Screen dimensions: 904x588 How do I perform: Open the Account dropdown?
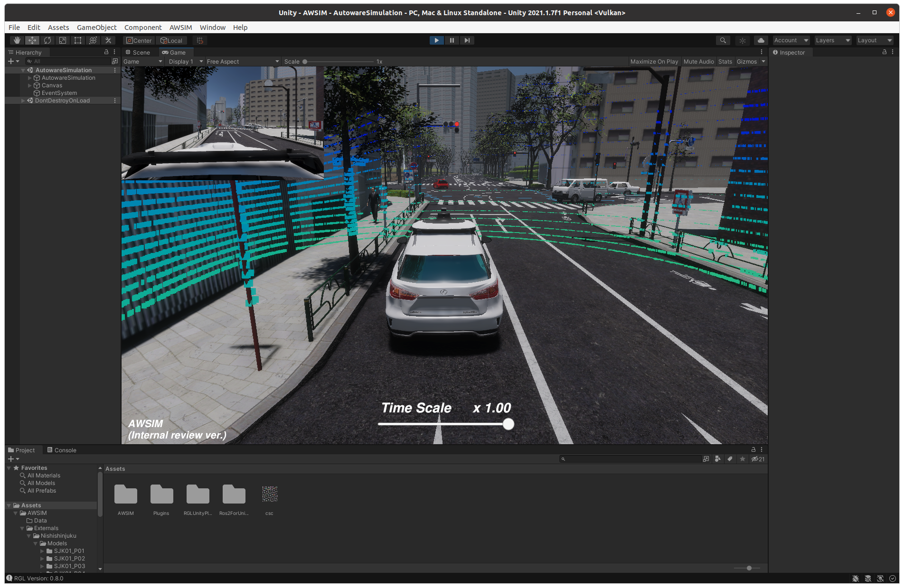tap(791, 40)
